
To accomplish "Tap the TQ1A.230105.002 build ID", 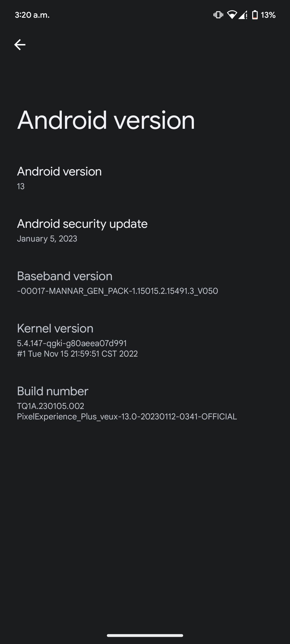I will point(50,406).
